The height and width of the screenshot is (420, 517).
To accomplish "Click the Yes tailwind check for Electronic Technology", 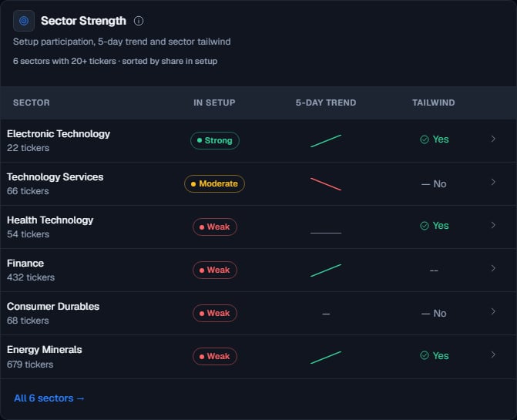I will [435, 139].
